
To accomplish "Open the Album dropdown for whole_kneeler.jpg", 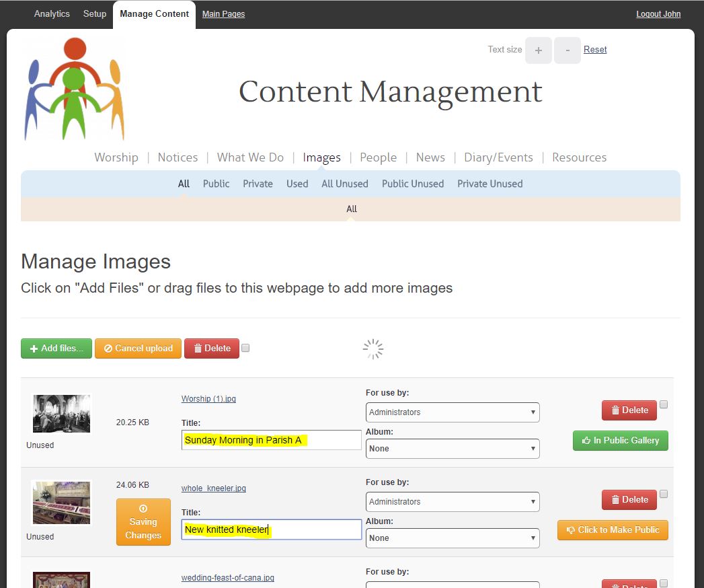I will pos(453,538).
